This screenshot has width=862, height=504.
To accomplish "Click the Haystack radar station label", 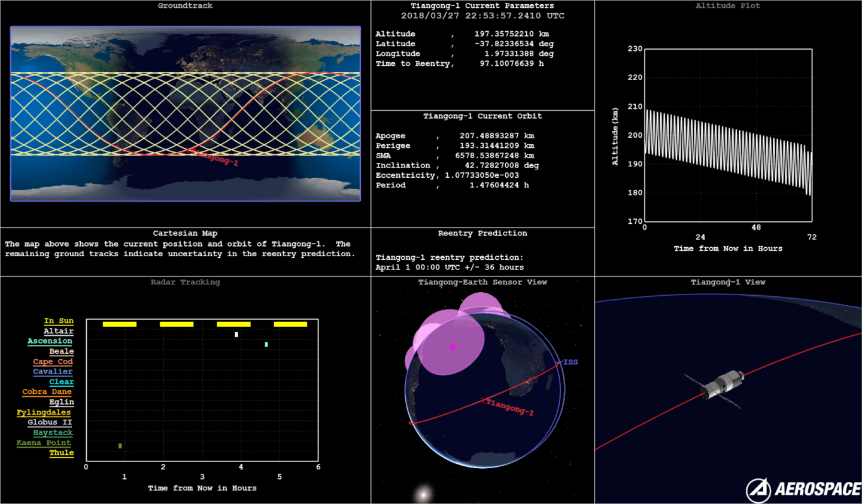I will pyautogui.click(x=53, y=433).
